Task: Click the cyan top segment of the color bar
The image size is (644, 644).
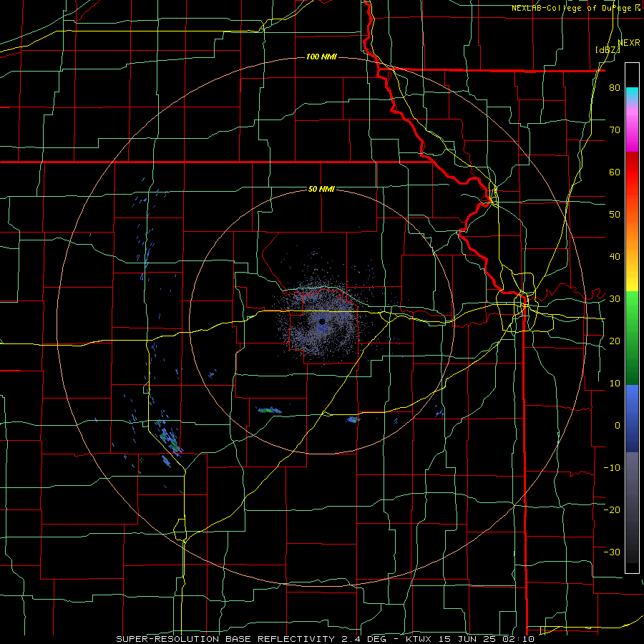Action: 632,94
